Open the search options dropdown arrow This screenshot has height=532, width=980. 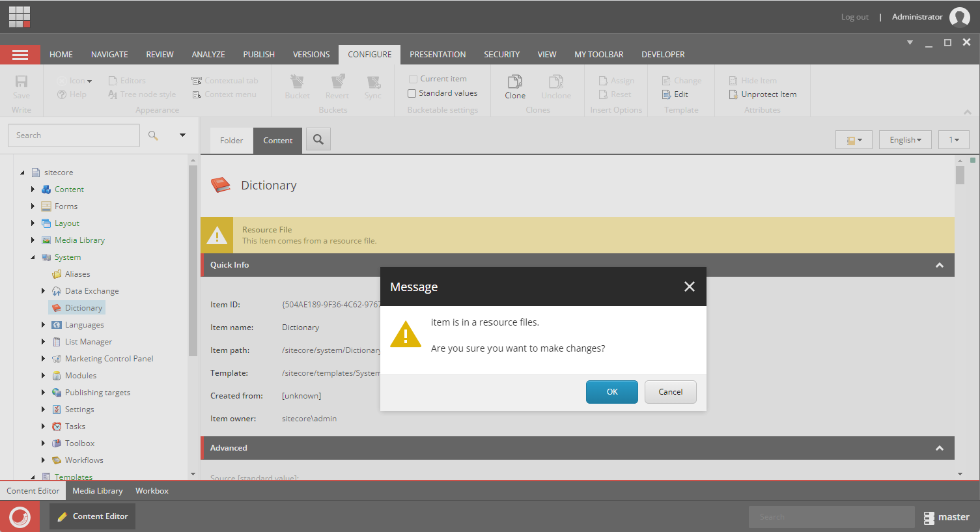182,135
